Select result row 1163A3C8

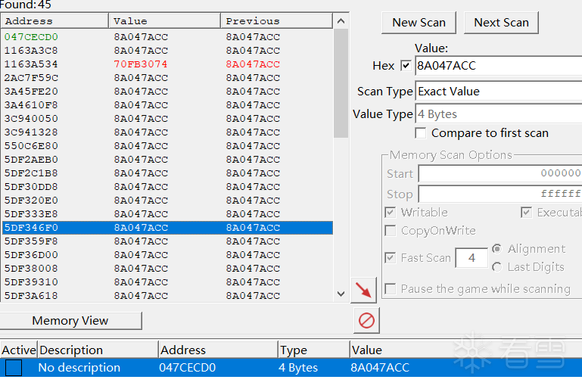click(167, 51)
